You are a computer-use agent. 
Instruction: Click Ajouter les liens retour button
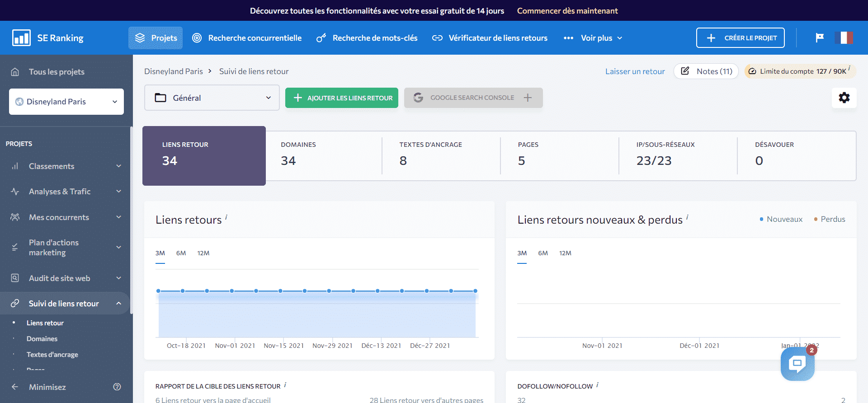(341, 98)
